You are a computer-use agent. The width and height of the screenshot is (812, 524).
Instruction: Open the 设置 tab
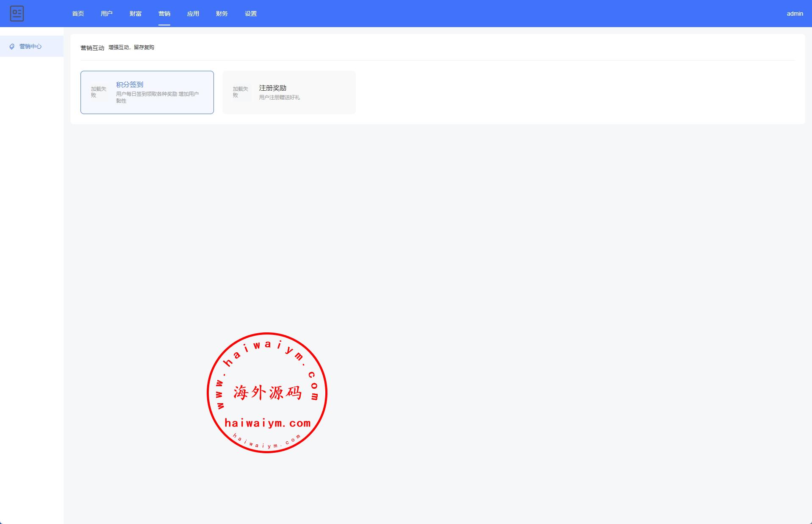251,14
